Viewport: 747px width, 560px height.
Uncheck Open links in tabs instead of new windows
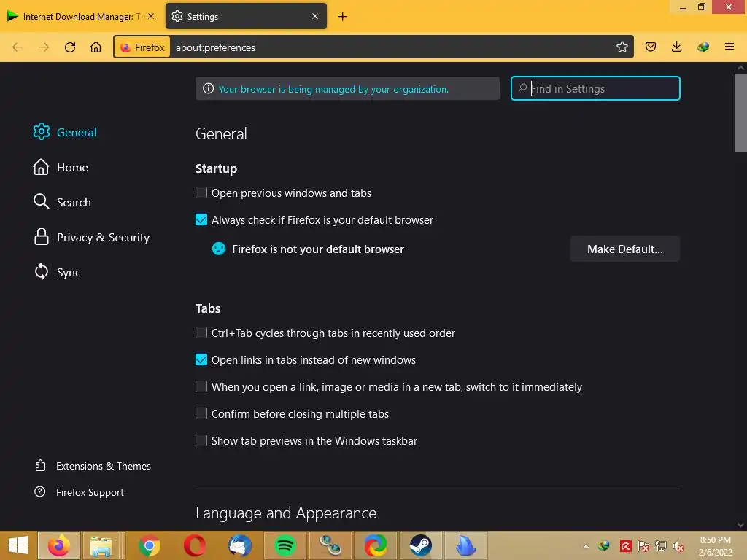click(201, 359)
